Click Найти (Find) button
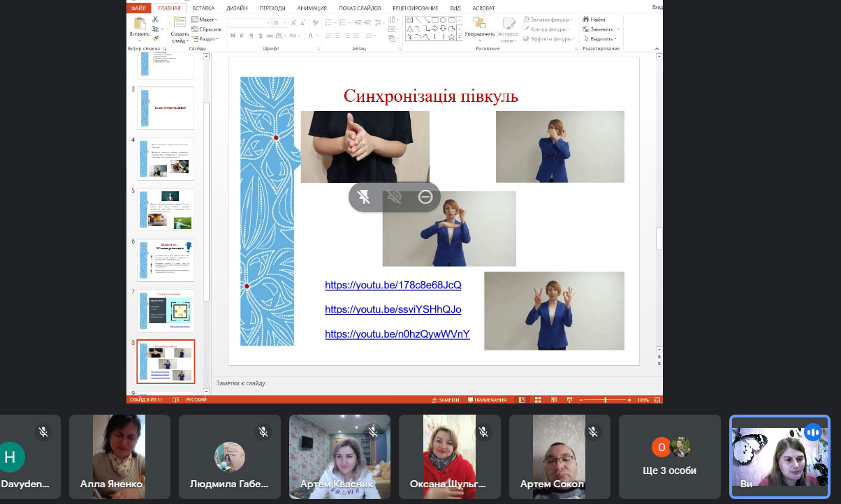The height and width of the screenshot is (504, 841). click(594, 20)
